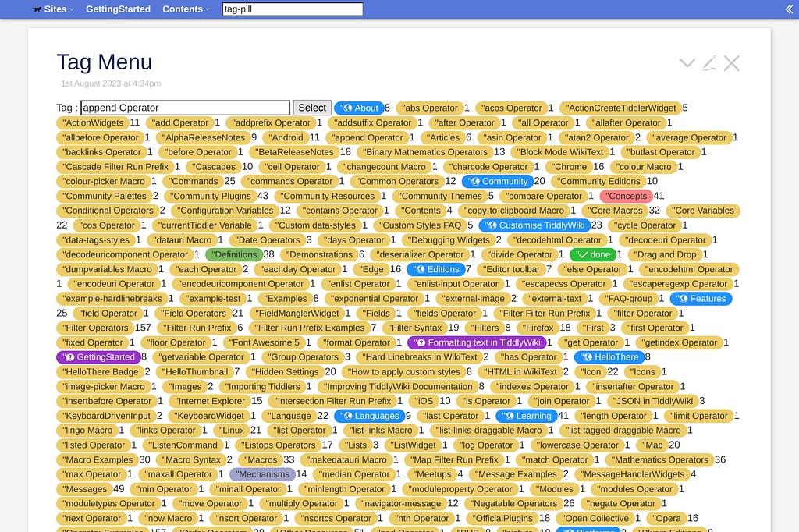The width and height of the screenshot is (799, 532).
Task: Click the green Definitions tag pill
Action: [x=234, y=254]
